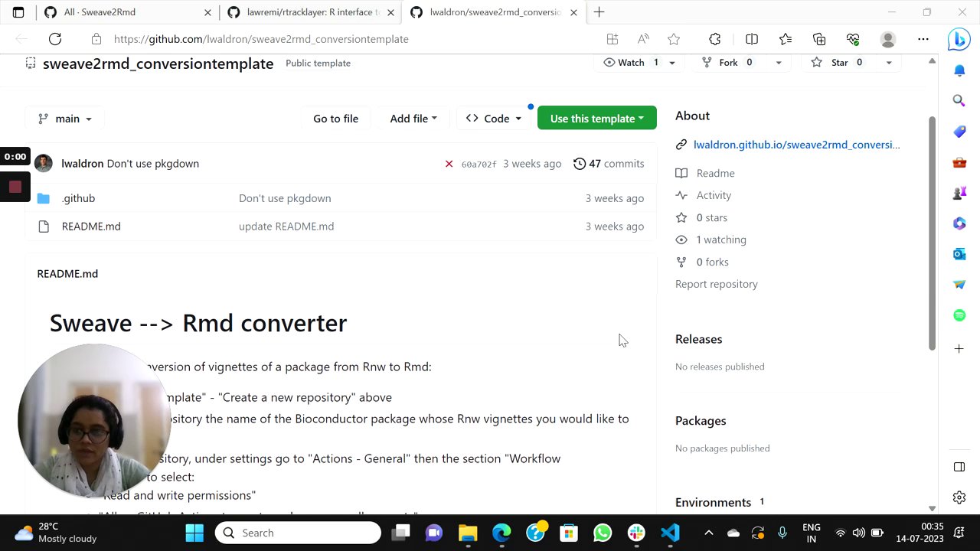Open the Releases section heading

(698, 339)
